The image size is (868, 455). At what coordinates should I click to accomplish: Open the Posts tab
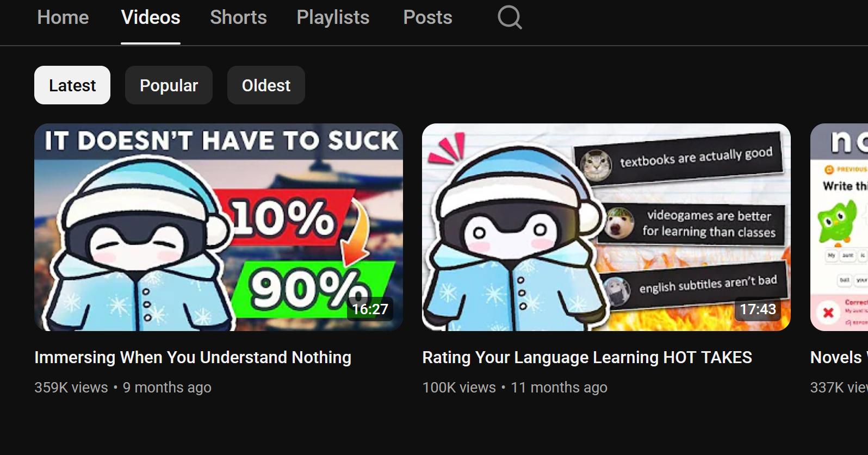pos(427,17)
